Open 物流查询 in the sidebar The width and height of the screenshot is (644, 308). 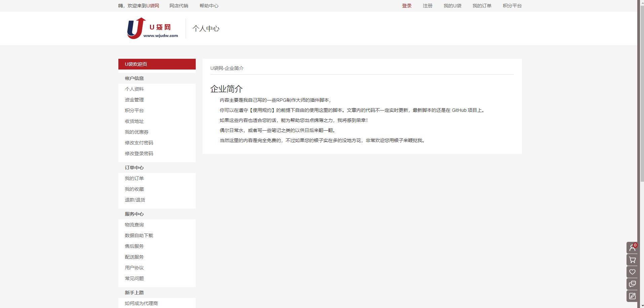134,225
